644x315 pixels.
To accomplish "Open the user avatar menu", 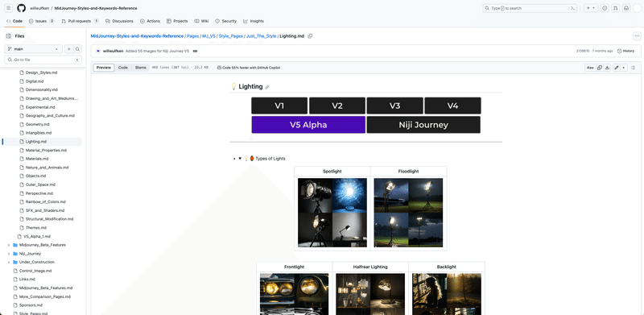I will pyautogui.click(x=637, y=8).
